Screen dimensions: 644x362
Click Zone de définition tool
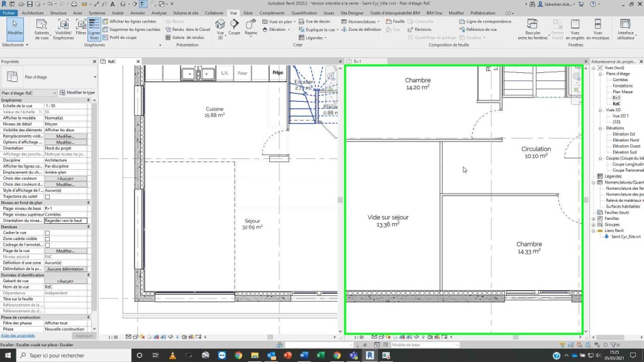pyautogui.click(x=361, y=30)
